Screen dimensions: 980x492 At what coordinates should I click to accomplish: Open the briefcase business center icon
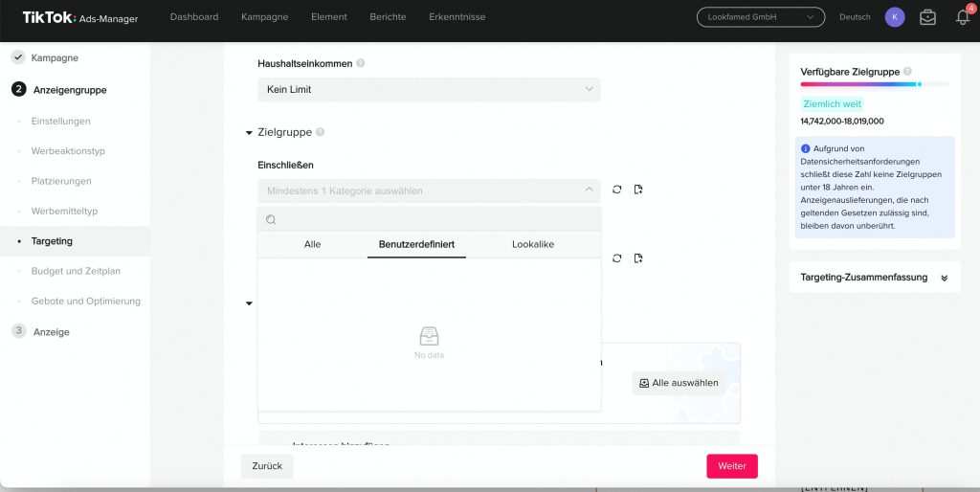(x=927, y=17)
